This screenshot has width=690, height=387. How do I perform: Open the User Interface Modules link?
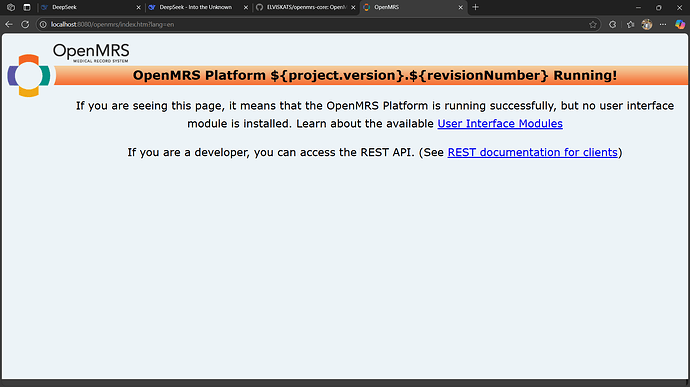pos(500,124)
